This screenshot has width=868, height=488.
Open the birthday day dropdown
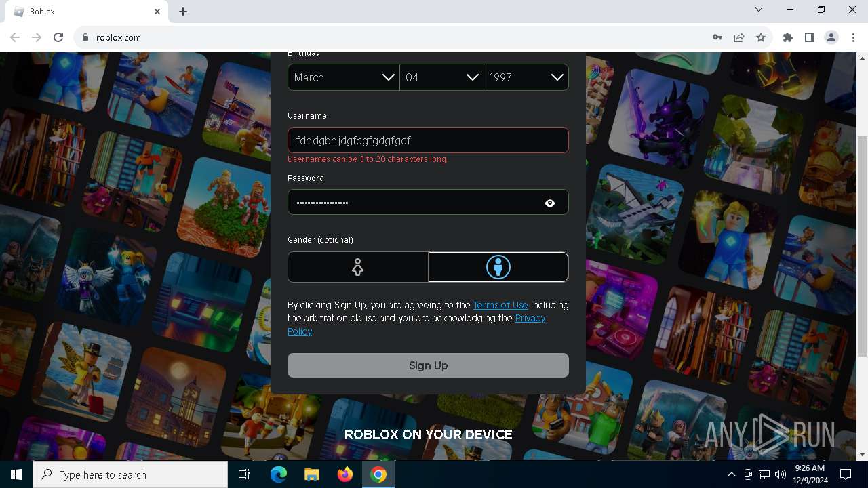(441, 77)
